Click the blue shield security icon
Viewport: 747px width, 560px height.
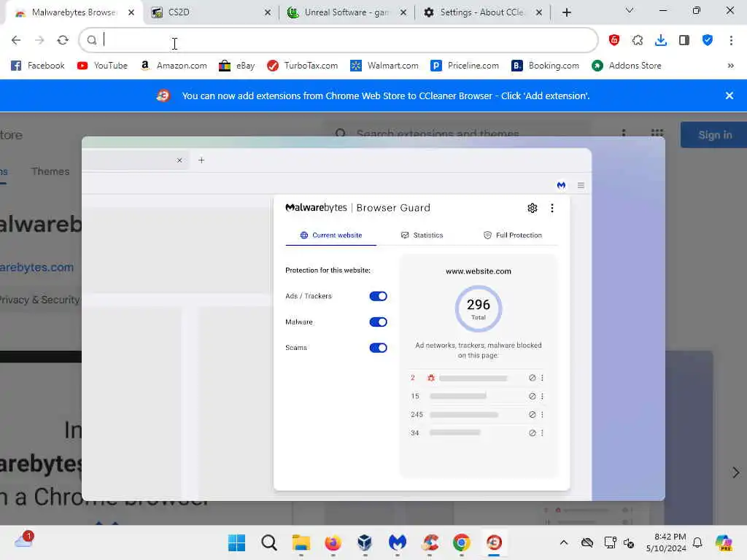click(x=708, y=40)
